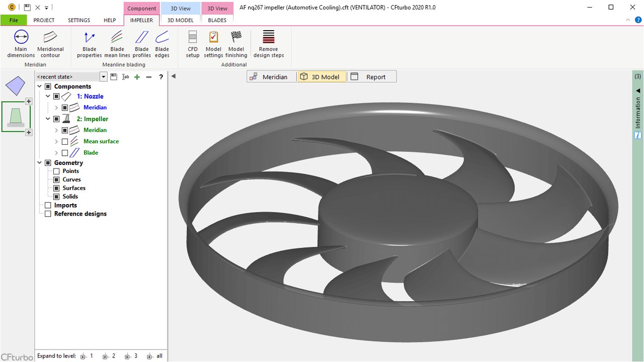Viewport: 644px width, 362px height.
Task: Save the current tree state with the disk icon
Action: [114, 76]
